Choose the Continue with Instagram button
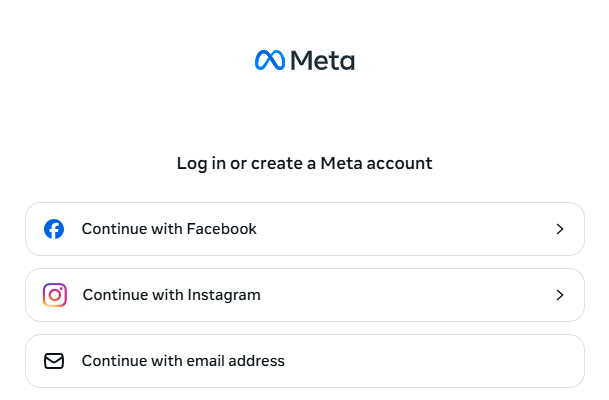This screenshot has height=400, width=609. point(304,295)
